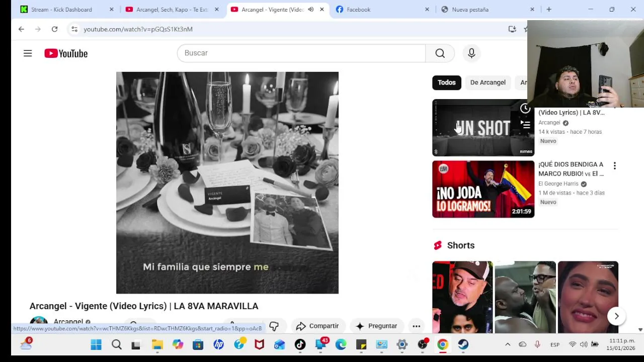The image size is (644, 362).
Task: Switch to the Nueva pestaña tab
Action: coord(470,10)
